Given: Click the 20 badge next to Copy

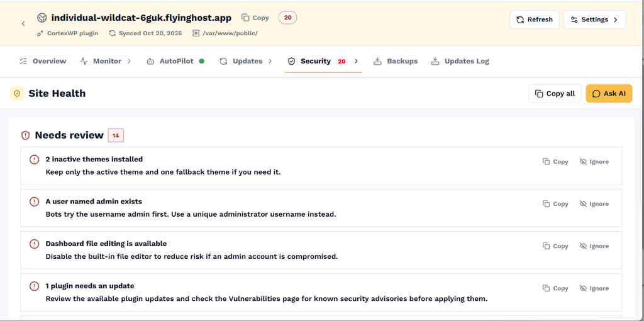Looking at the screenshot, I should pyautogui.click(x=287, y=18).
